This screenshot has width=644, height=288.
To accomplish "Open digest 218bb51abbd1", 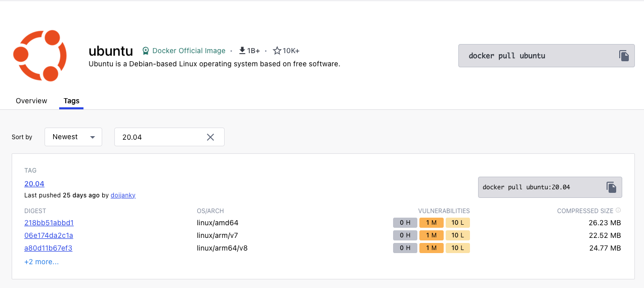I will click(49, 223).
